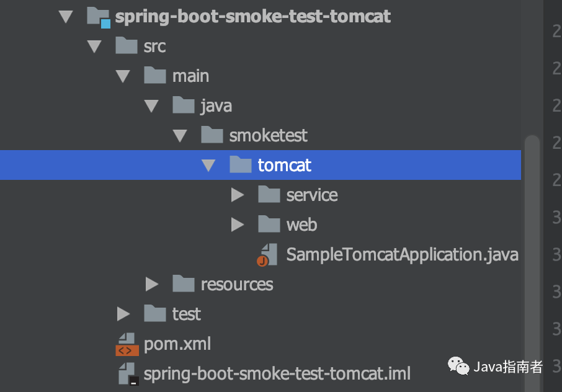Screen dimensions: 562x392
Task: Click the src folder icon
Action: click(126, 46)
